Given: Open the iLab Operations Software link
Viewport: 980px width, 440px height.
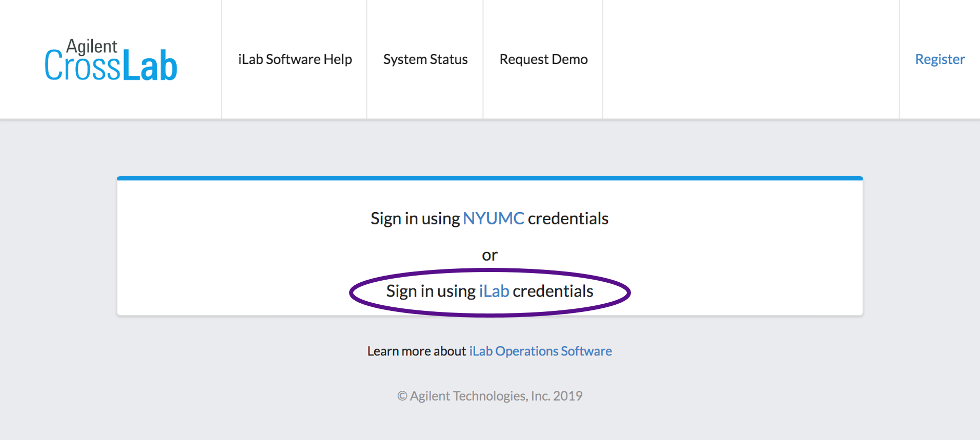Looking at the screenshot, I should [x=540, y=351].
